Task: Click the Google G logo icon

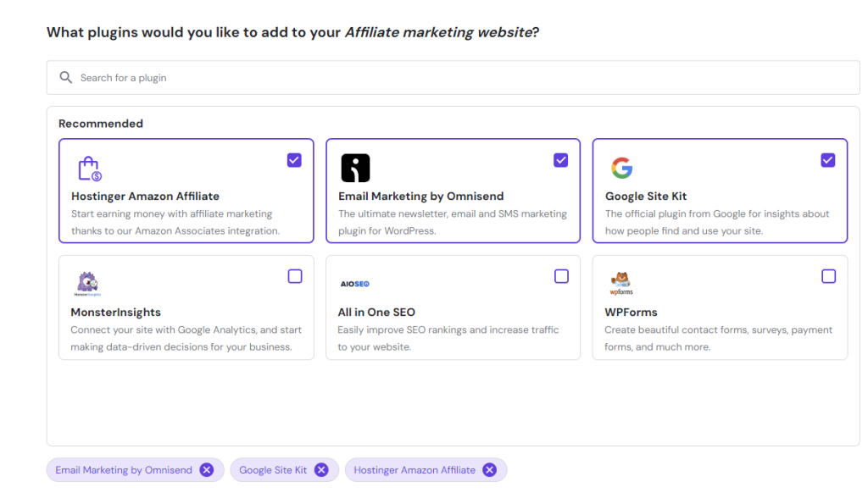Action: pos(621,168)
